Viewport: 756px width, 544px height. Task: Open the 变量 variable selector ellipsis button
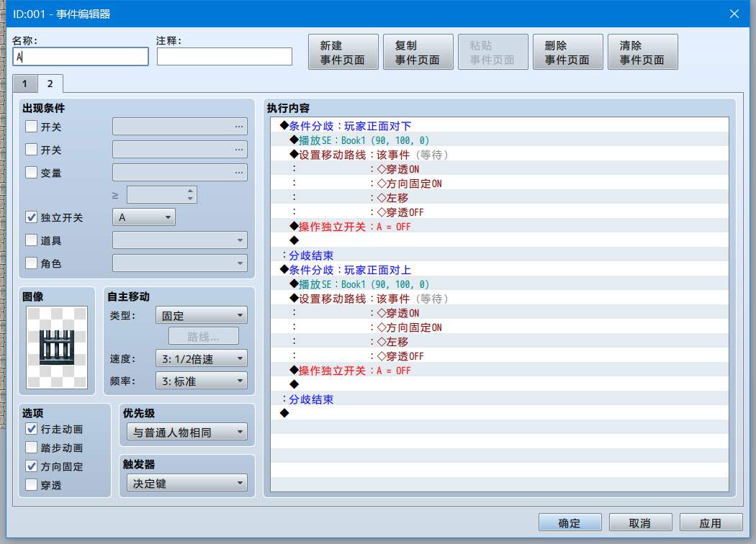coord(238,173)
